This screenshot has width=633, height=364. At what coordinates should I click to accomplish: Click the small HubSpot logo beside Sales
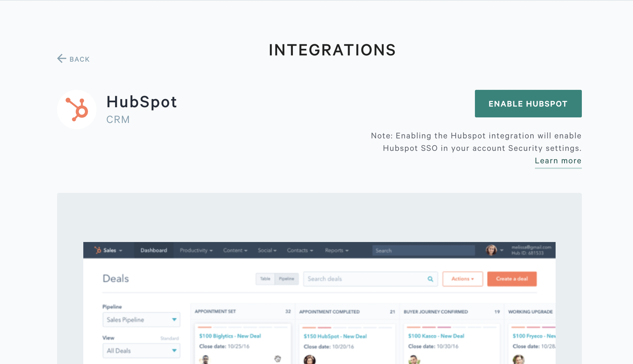(x=98, y=250)
